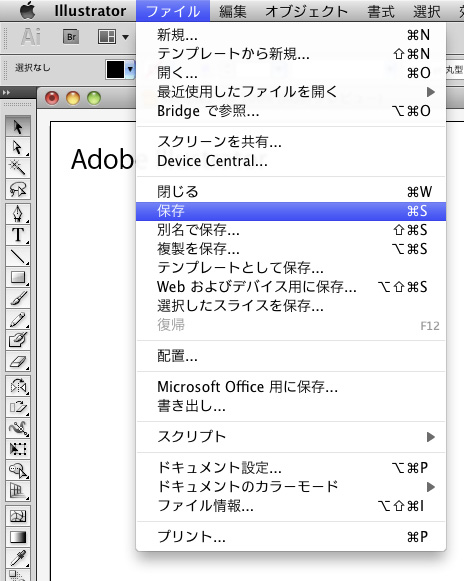Viewport: 464px width, 581px height.
Task: Select the Eraser tool
Action: point(18,361)
